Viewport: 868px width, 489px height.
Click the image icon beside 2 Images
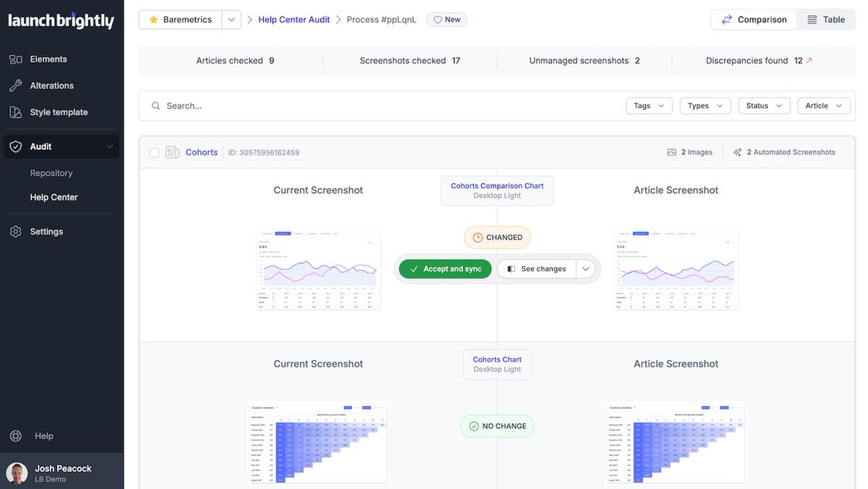tap(672, 152)
